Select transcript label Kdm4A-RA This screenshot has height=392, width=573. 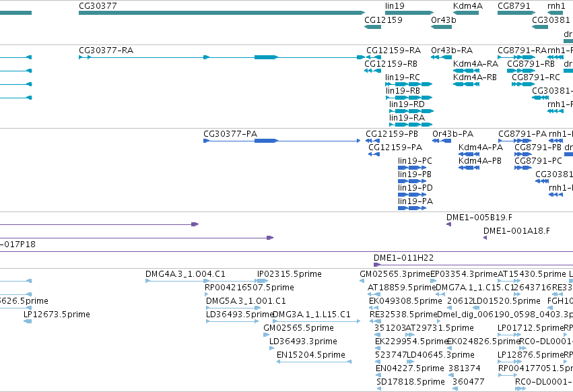coord(475,63)
